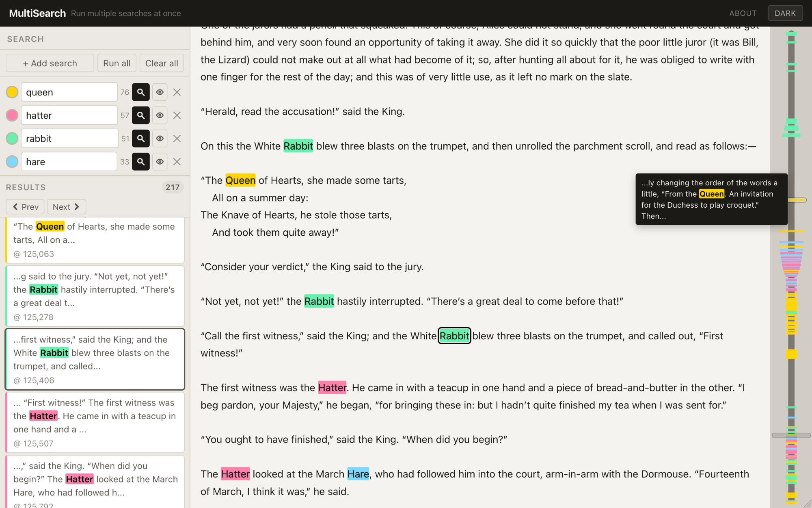
Task: Click highlighted Queen in 'Queen of Hearts' verse
Action: coord(240,180)
